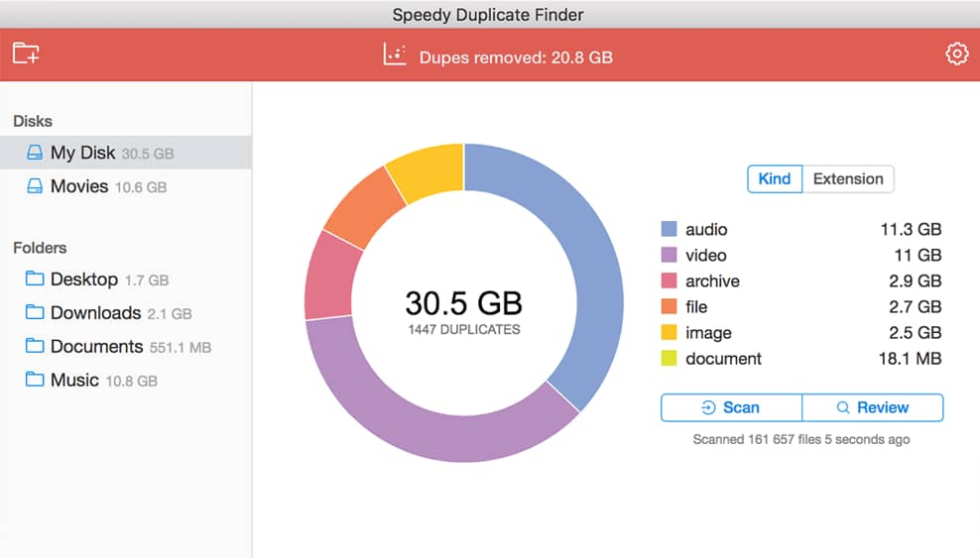
Task: Click the '2.7 GB' file size value
Action: (x=915, y=307)
